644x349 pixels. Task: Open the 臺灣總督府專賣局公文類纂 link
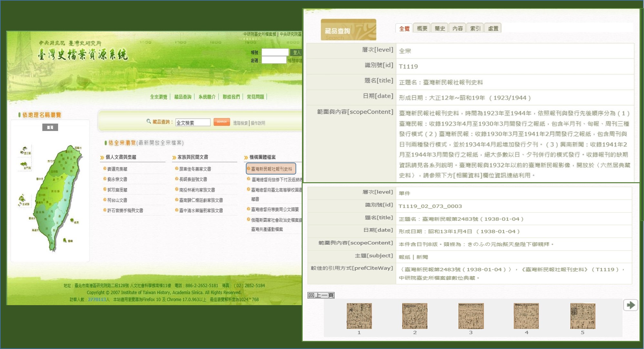tap(275, 209)
